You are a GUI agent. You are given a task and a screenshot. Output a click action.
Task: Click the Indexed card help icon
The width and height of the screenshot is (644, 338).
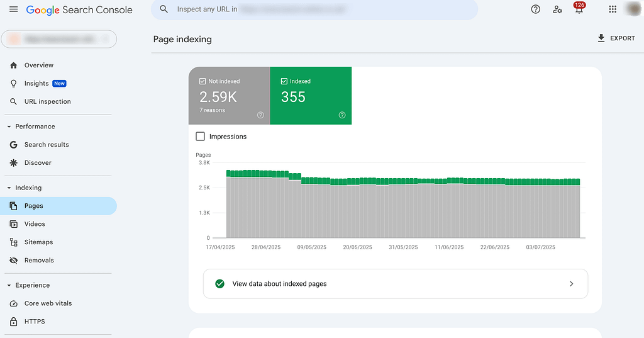(342, 115)
